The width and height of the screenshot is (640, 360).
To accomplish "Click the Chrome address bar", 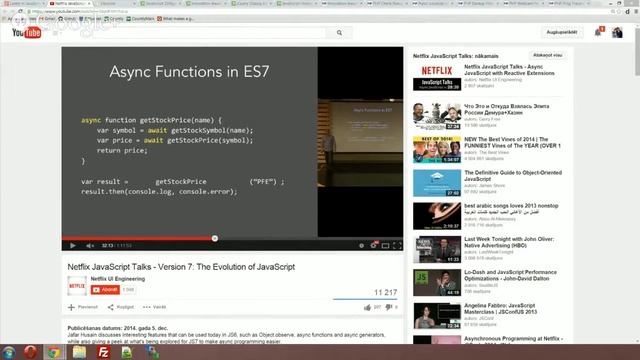I will click(x=318, y=11).
